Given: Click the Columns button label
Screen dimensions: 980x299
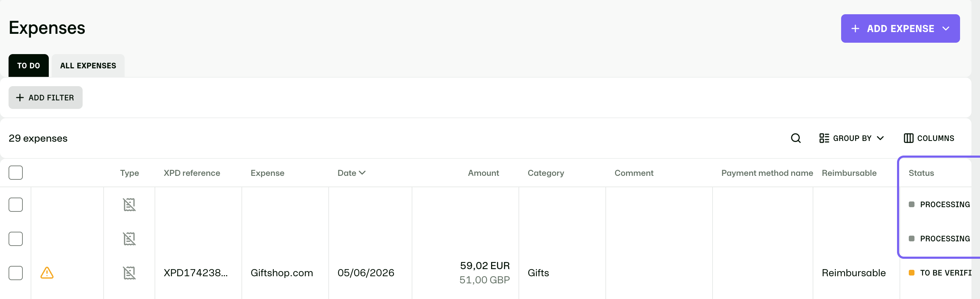Looking at the screenshot, I should coord(935,138).
